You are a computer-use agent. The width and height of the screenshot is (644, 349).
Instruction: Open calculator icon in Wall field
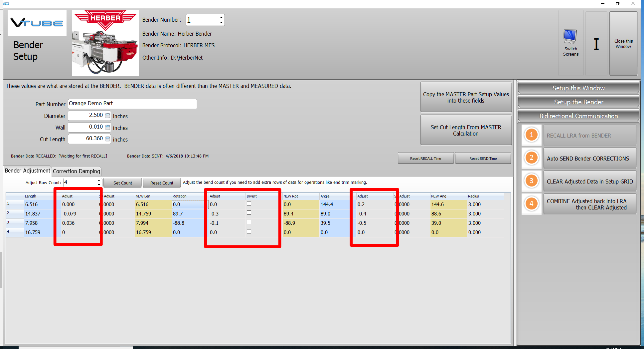[x=107, y=127]
